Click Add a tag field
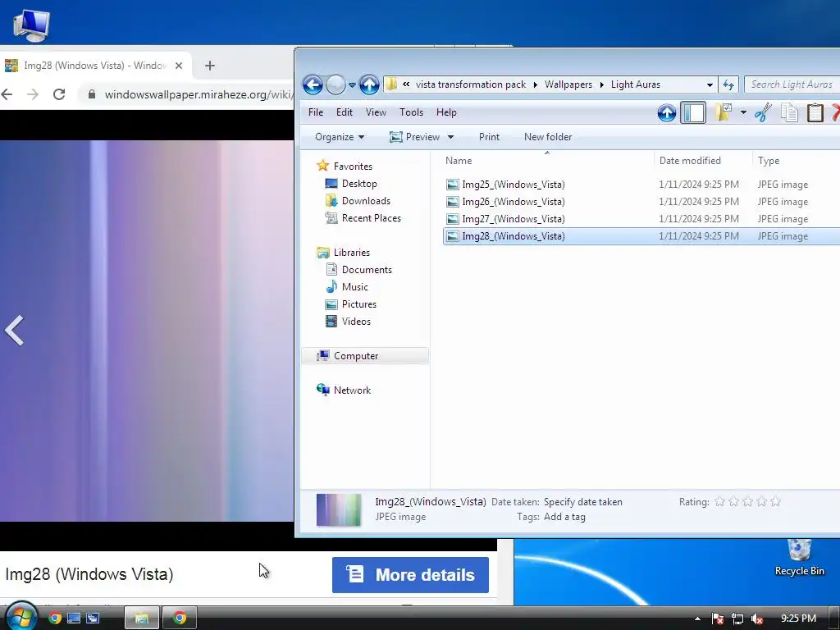The width and height of the screenshot is (840, 630). [564, 517]
